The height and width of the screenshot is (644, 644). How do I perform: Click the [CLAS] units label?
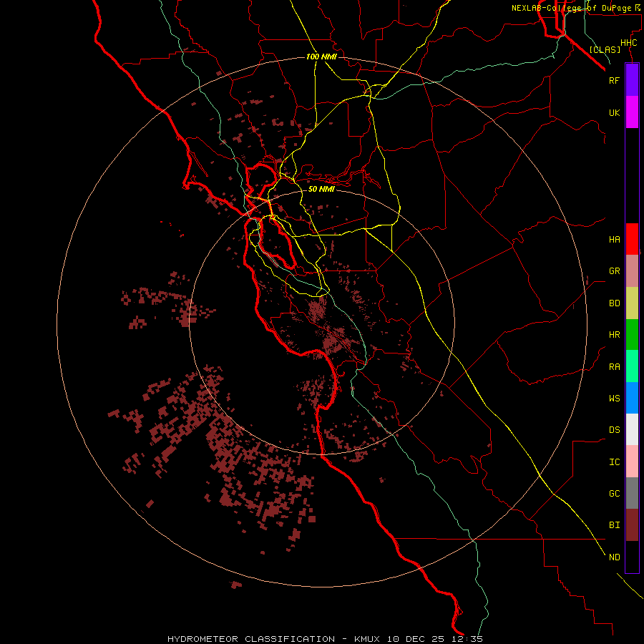[x=605, y=49]
